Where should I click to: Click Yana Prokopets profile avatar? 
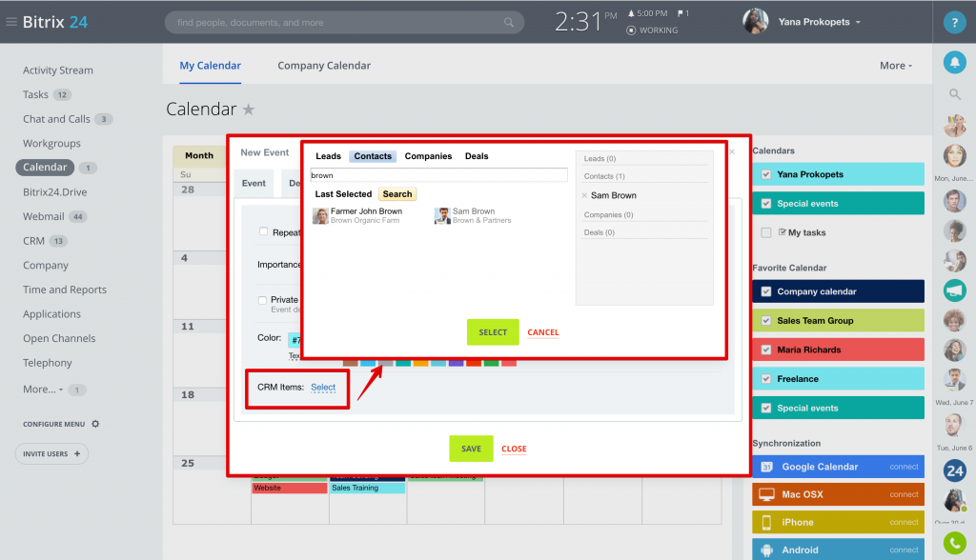756,21
